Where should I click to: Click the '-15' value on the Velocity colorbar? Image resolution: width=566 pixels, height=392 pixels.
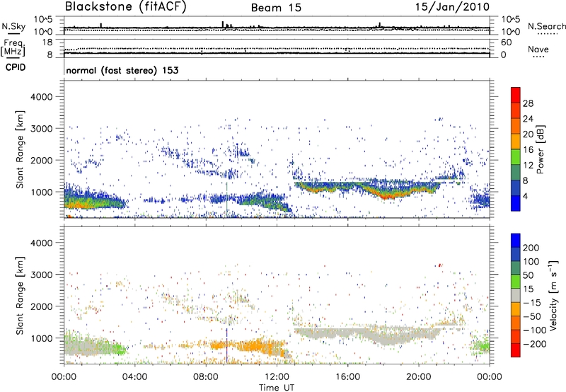532,303
